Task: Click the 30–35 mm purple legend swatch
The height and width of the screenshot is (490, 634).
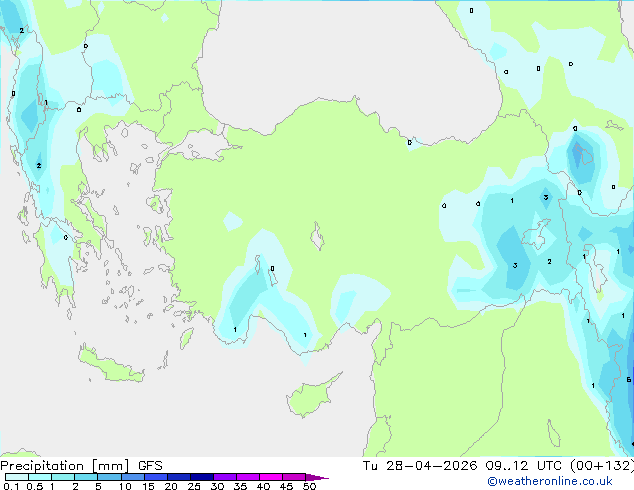Action: pos(225,477)
